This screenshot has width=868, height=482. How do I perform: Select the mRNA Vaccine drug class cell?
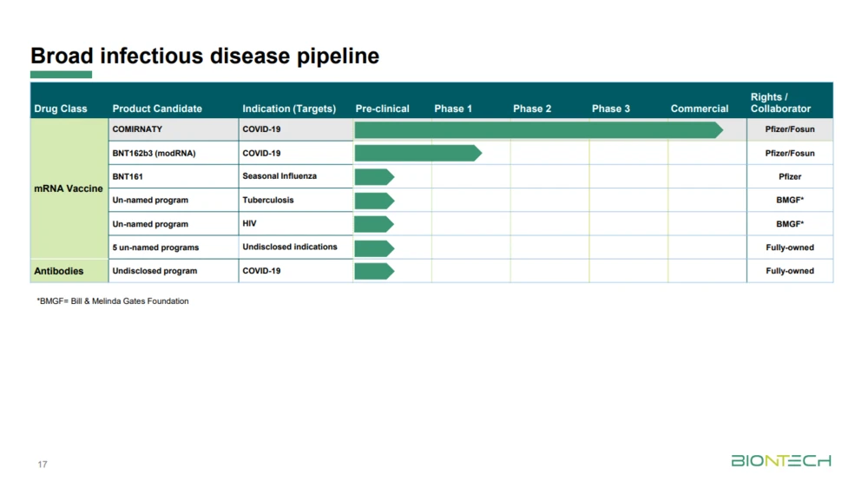(x=69, y=188)
